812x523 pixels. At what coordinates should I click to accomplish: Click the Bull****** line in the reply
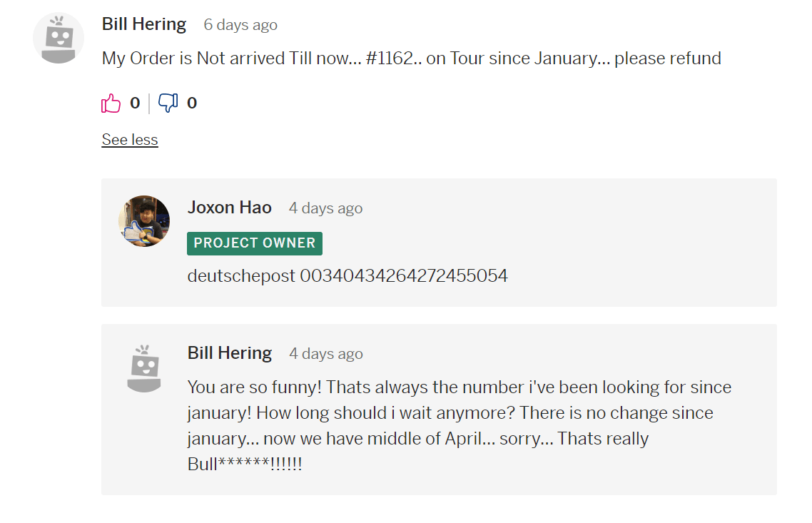point(245,464)
